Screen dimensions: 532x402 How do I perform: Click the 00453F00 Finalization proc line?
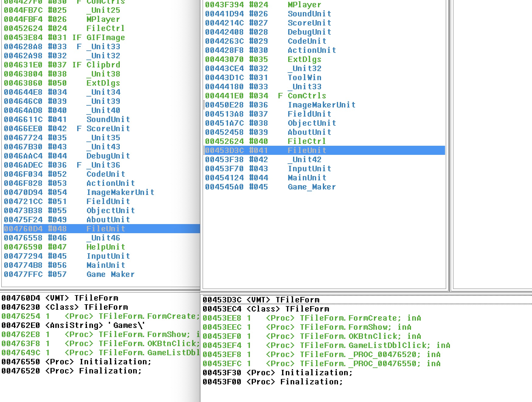(x=273, y=382)
